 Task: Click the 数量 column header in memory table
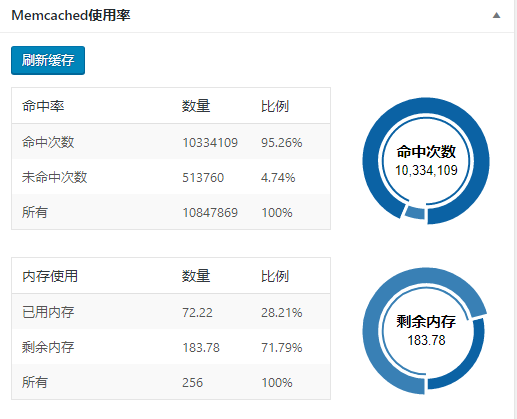point(196,276)
